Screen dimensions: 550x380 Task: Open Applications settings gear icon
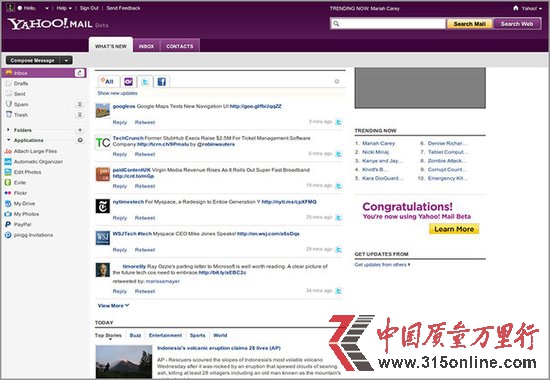80,140
